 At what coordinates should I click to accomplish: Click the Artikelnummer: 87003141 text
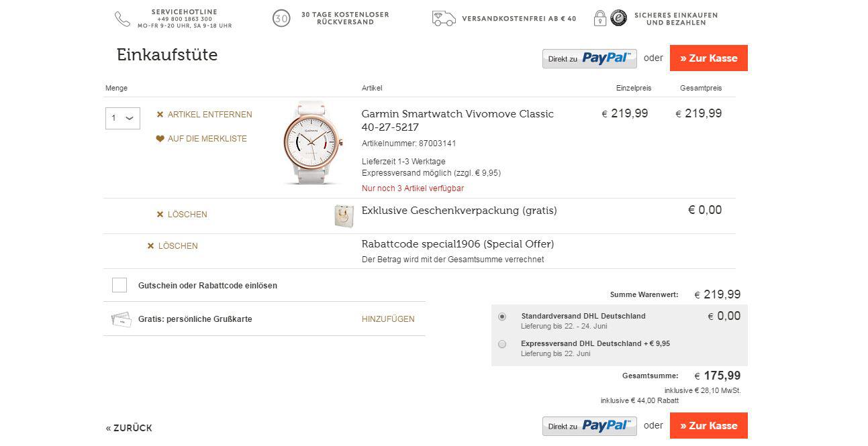click(409, 144)
